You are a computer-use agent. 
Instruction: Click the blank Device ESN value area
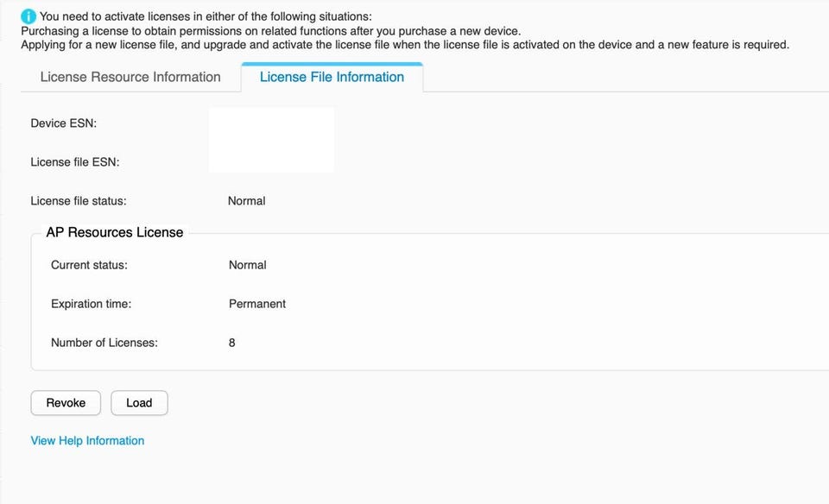pyautogui.click(x=271, y=123)
